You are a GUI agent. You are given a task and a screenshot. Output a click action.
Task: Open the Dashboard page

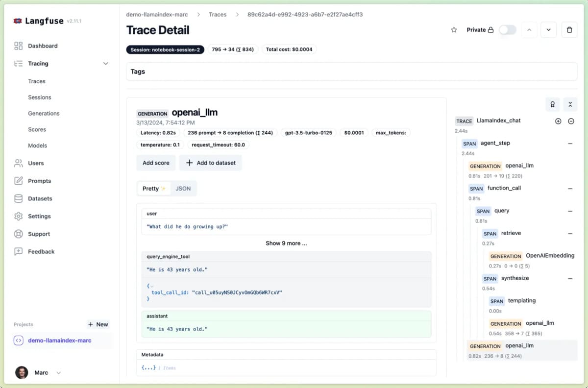click(43, 46)
